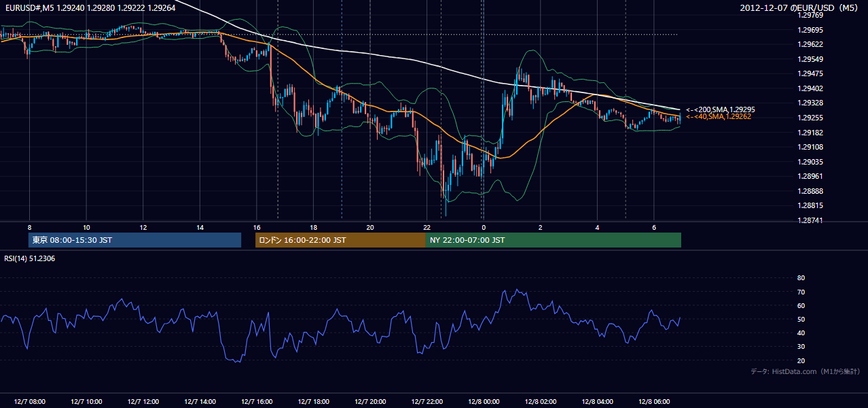Click the 12/8 04:00 time label
Viewport: 868px width, 408px height.
pyautogui.click(x=597, y=402)
